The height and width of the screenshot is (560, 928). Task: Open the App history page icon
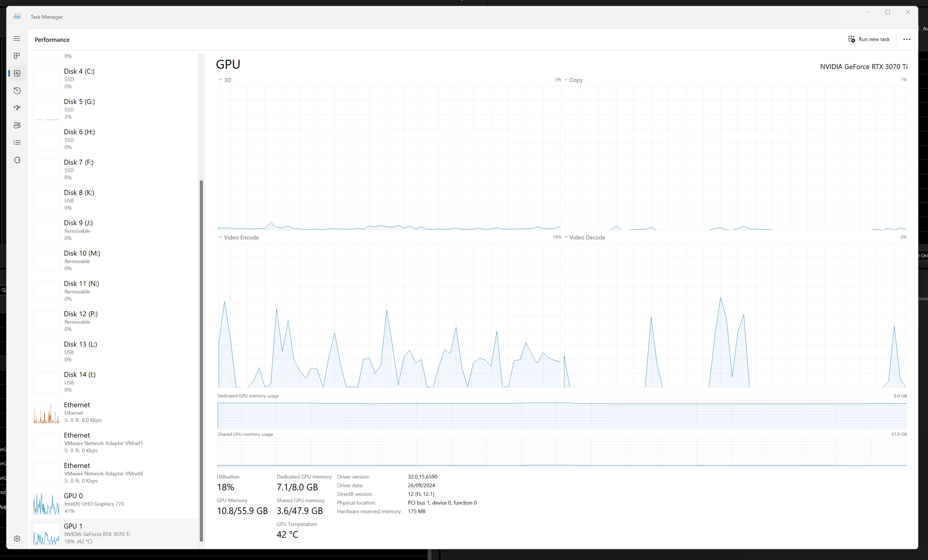coord(16,91)
